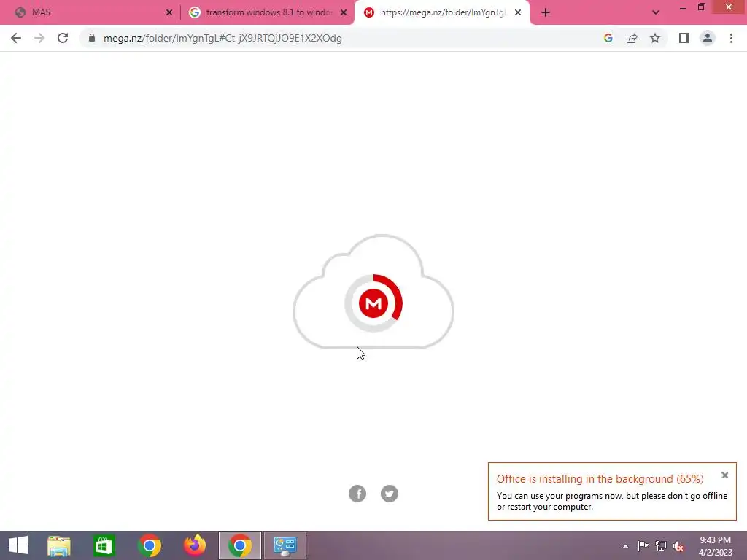Launch Windows Store from taskbar
Screen dimensions: 747x560
104,545
